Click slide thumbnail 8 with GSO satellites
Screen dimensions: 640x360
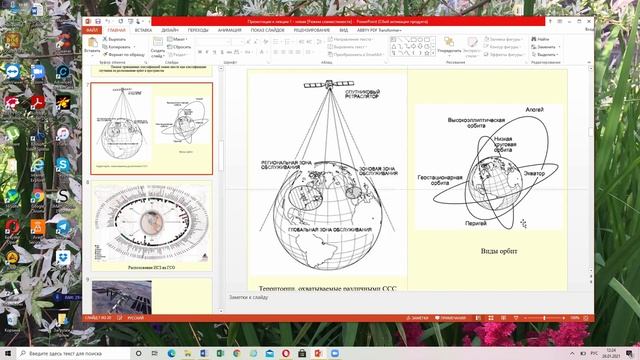[x=151, y=226]
